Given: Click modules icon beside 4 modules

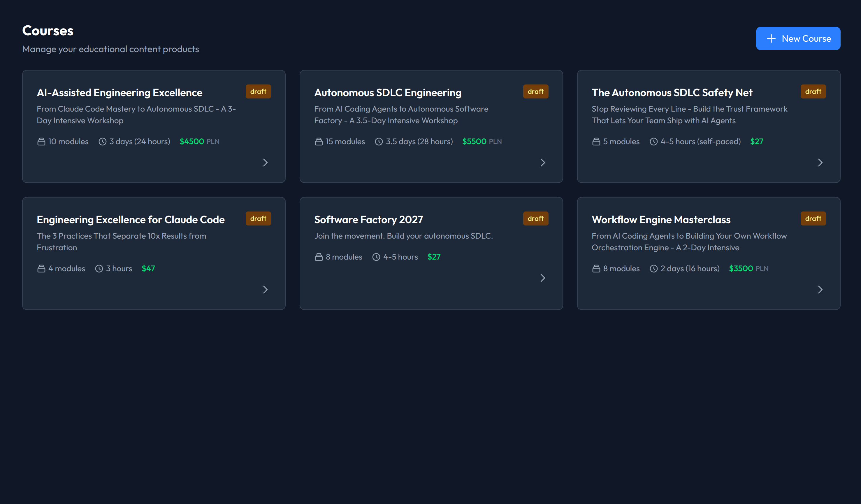Looking at the screenshot, I should [x=41, y=269].
